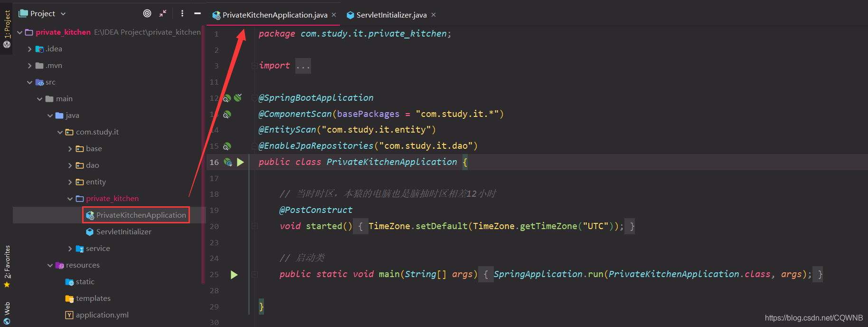
Task: Collapse the private_kitchen root project node
Action: 19,32
